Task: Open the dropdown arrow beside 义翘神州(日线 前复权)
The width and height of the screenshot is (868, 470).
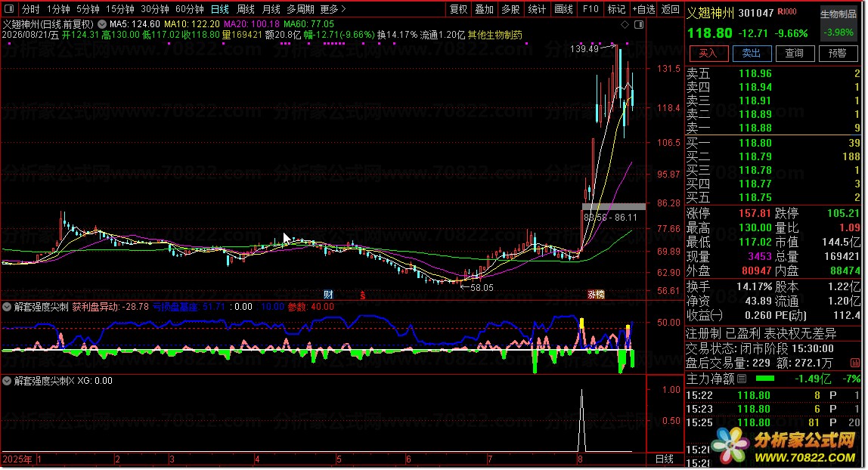Action: click(102, 24)
